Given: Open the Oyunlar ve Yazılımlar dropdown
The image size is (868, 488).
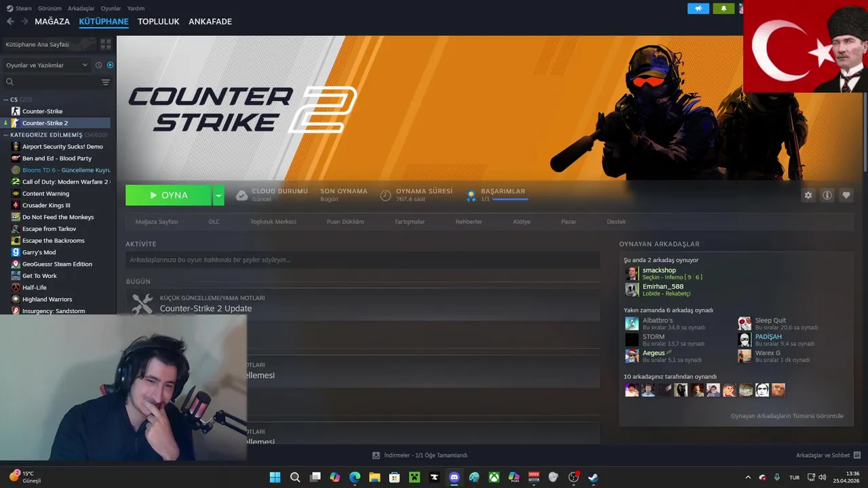Looking at the screenshot, I should [47, 65].
